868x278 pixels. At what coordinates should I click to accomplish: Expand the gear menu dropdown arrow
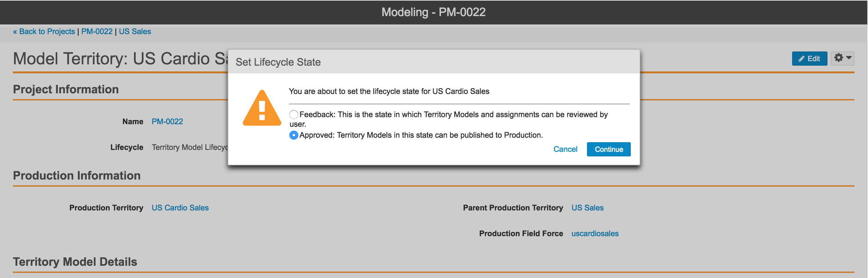coord(849,58)
